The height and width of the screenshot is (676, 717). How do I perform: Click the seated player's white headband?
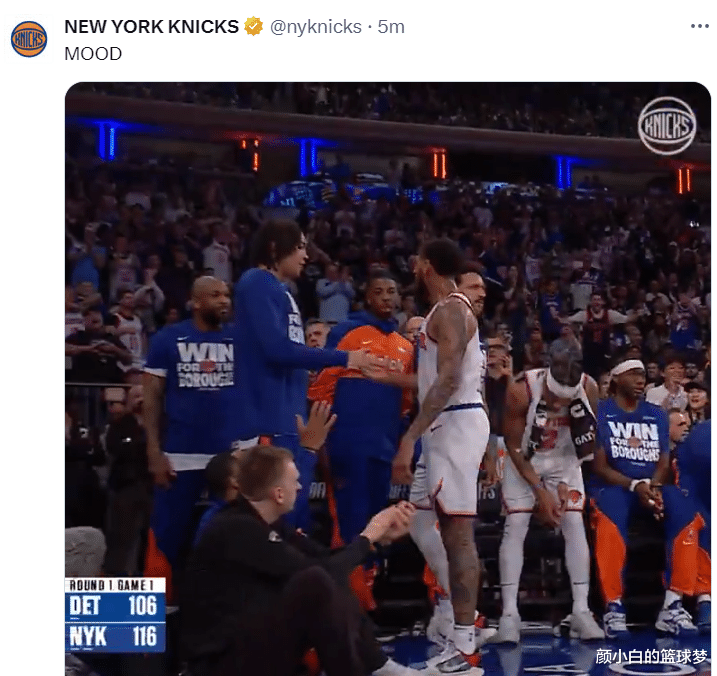pos(629,366)
